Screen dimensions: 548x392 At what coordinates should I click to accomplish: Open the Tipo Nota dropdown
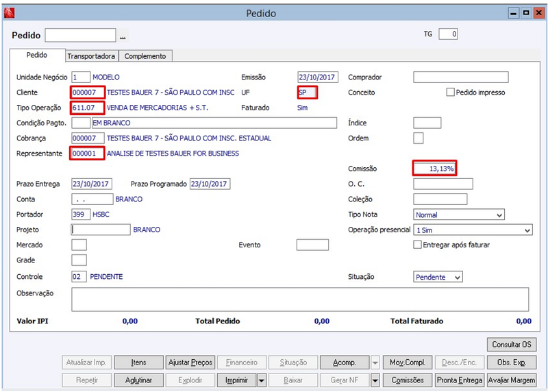(x=500, y=215)
